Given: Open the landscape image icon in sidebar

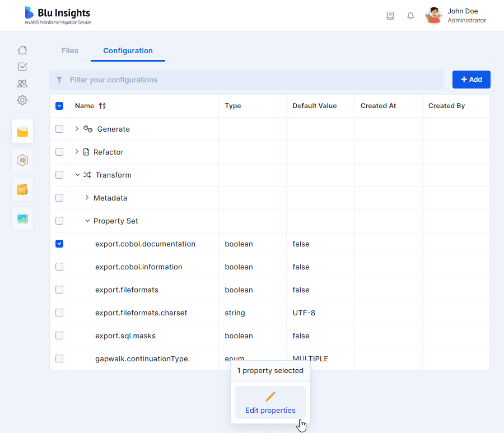Looking at the screenshot, I should coord(22,218).
